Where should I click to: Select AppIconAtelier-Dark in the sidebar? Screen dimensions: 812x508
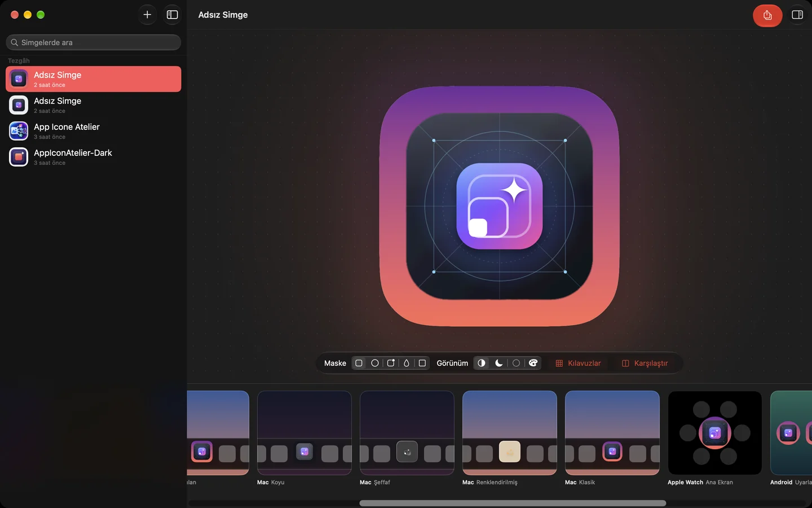pos(94,157)
